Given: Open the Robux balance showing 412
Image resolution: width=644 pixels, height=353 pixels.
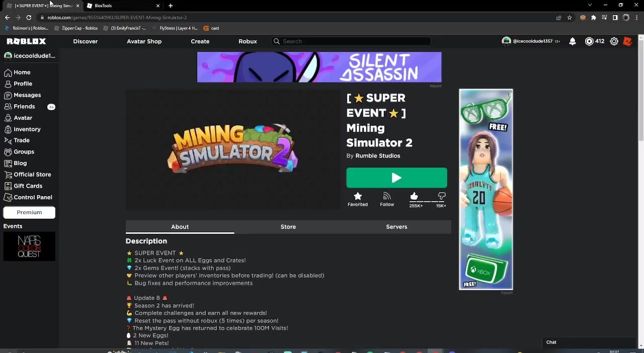Looking at the screenshot, I should tap(595, 41).
